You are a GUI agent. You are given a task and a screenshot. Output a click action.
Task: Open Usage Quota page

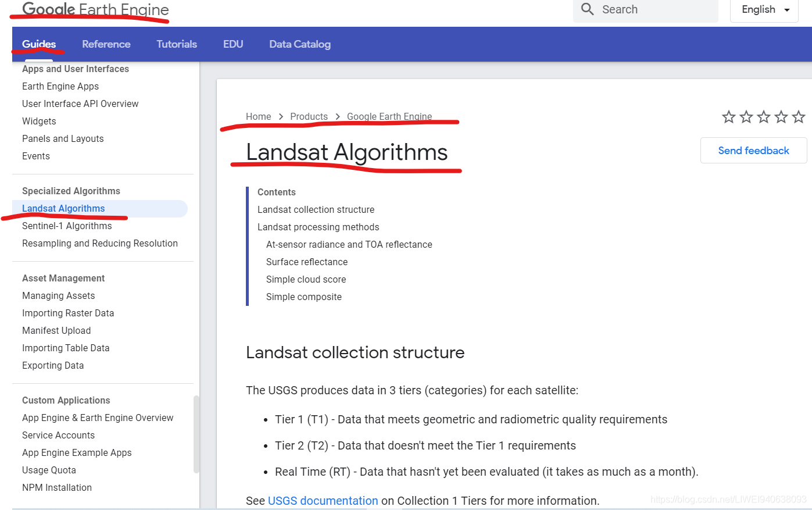(x=49, y=470)
